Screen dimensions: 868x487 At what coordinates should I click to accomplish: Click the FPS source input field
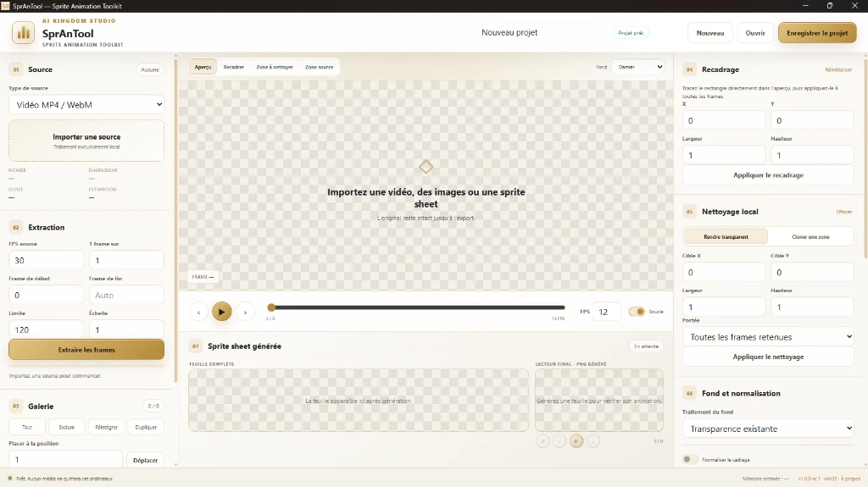(46, 260)
